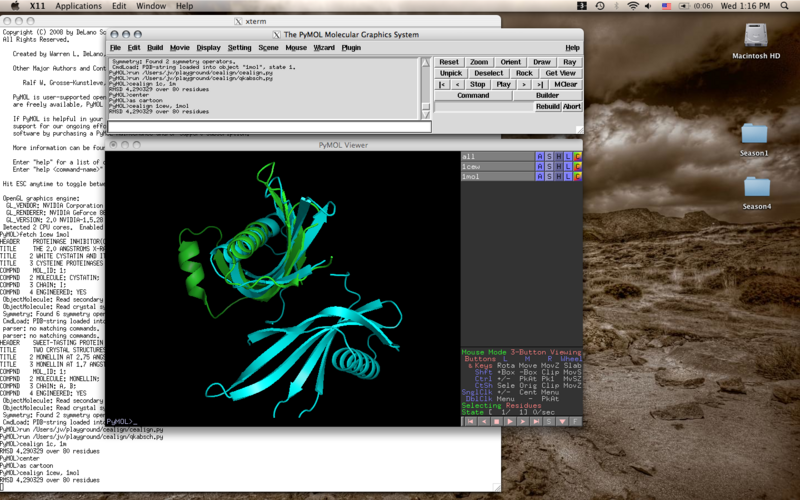Image resolution: width=800 pixels, height=500 pixels.
Task: Open the Wizard menu in PyMOL
Action: pyautogui.click(x=324, y=47)
